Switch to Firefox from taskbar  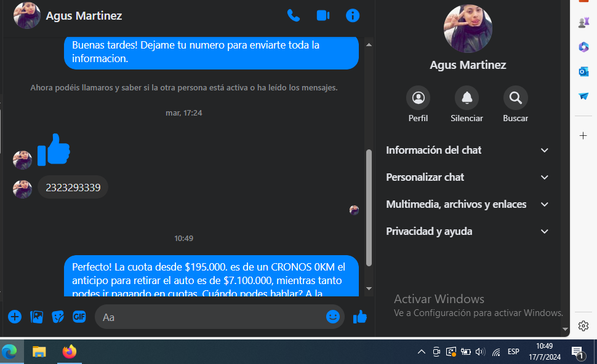(70, 352)
